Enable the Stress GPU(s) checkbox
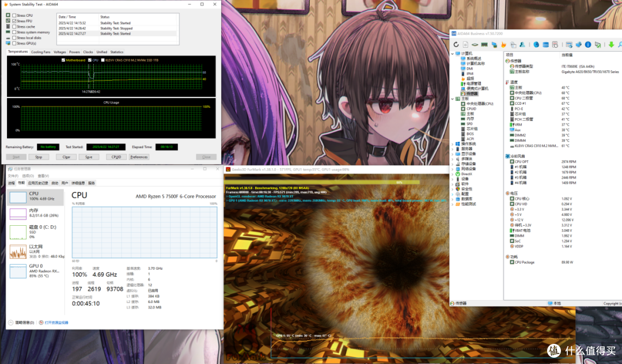The width and height of the screenshot is (622, 364). click(14, 43)
